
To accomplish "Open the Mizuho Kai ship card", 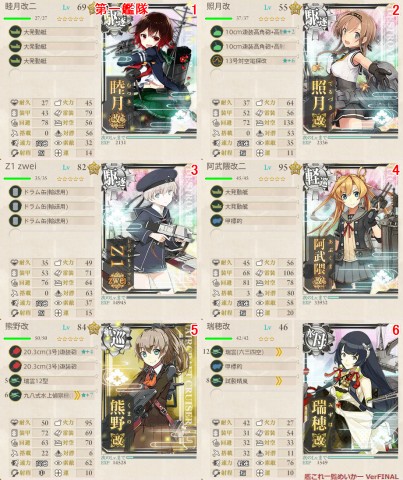I will point(351,390).
